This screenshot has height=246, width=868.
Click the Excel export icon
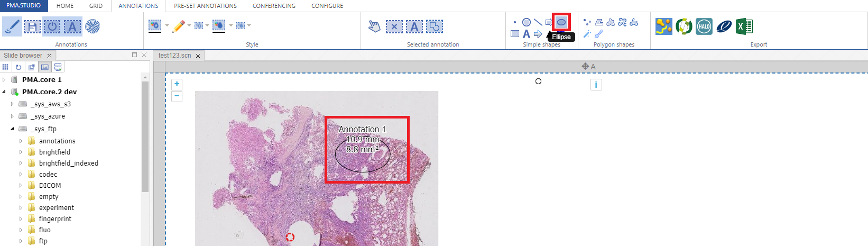[744, 26]
